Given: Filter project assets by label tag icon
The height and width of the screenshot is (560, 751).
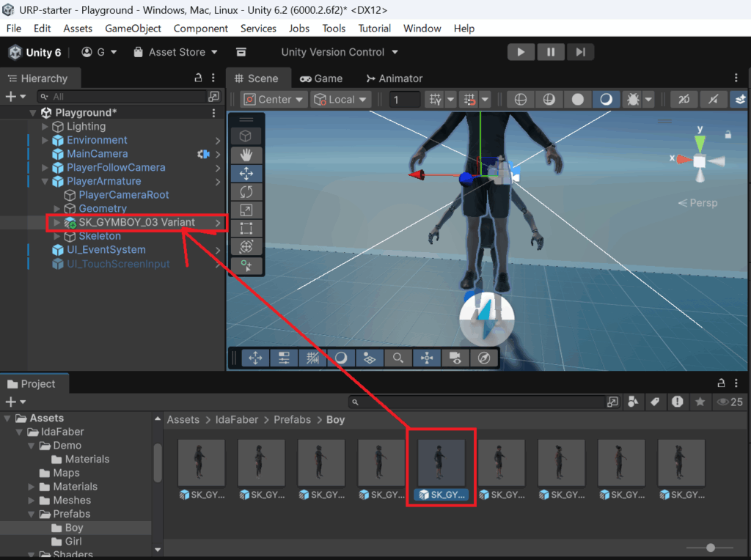Looking at the screenshot, I should [x=655, y=402].
